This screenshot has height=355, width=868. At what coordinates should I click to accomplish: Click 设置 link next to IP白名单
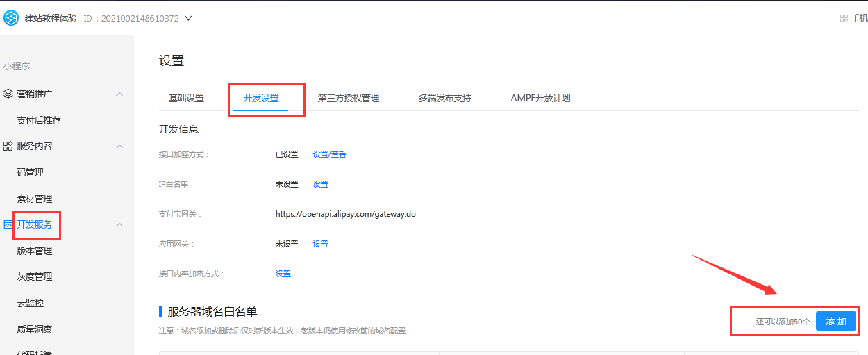click(320, 185)
